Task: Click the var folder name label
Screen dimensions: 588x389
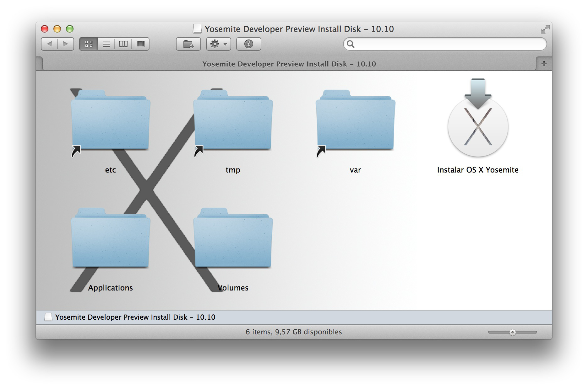Action: (x=356, y=170)
